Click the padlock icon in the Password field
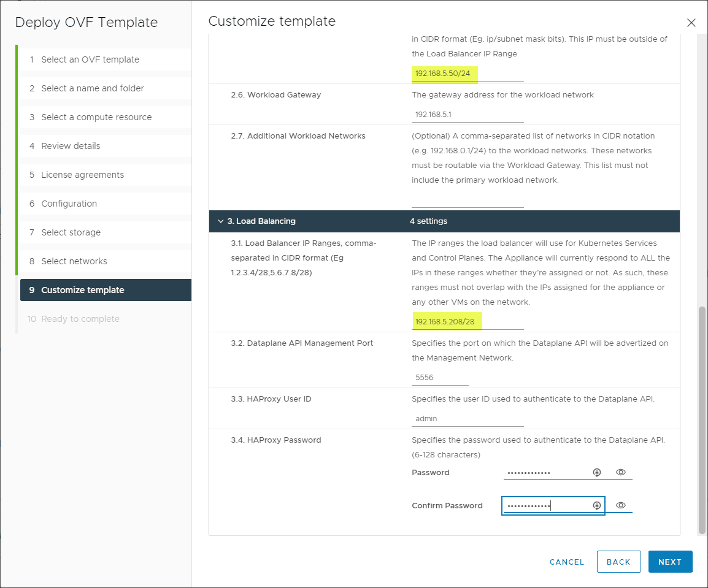 tap(596, 472)
